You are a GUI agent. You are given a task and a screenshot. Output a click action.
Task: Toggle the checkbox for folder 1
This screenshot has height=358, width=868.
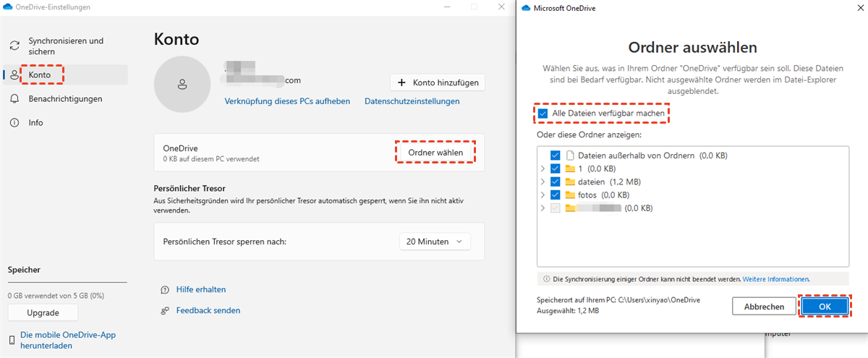pyautogui.click(x=555, y=169)
